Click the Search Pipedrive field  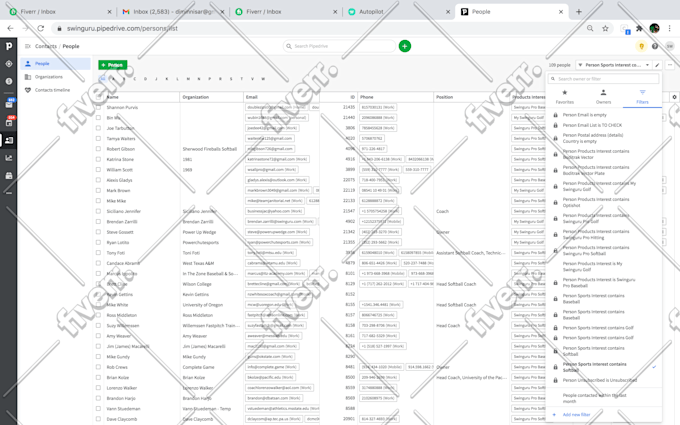click(339, 46)
